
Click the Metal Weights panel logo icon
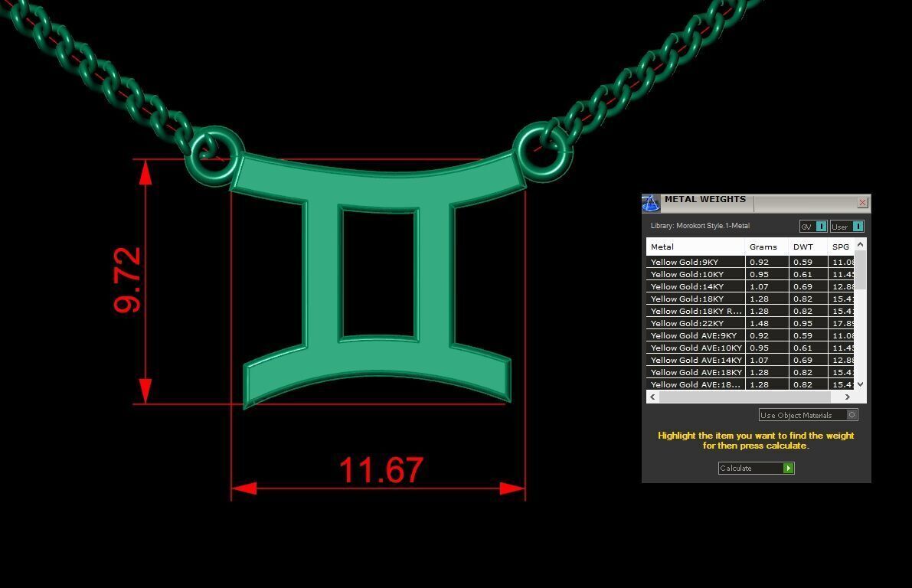point(651,203)
